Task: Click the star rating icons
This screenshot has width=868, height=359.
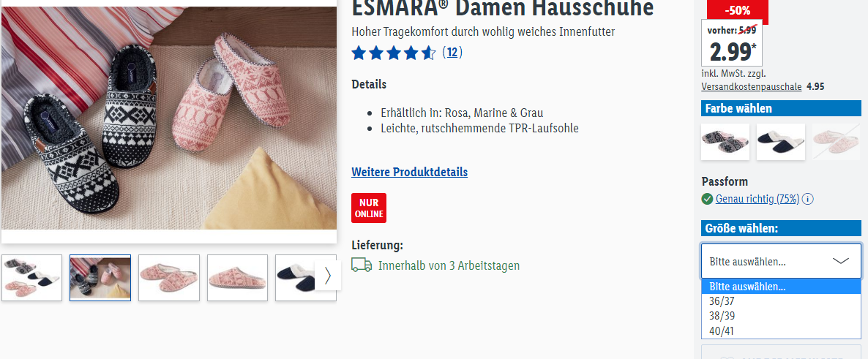Action: 394,53
